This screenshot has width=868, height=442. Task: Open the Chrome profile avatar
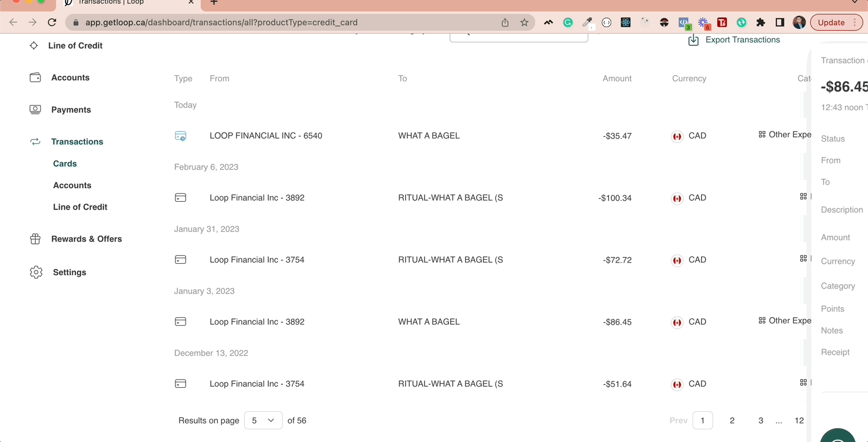click(x=799, y=22)
